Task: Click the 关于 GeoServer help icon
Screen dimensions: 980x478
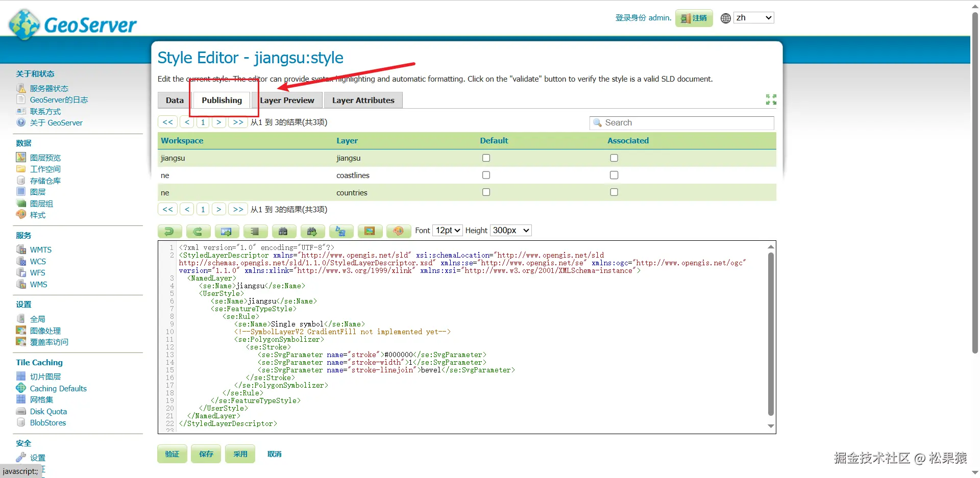Action: click(21, 122)
